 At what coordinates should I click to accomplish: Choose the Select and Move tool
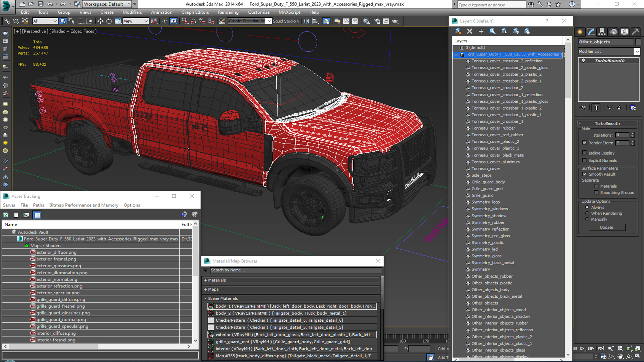coord(100,21)
